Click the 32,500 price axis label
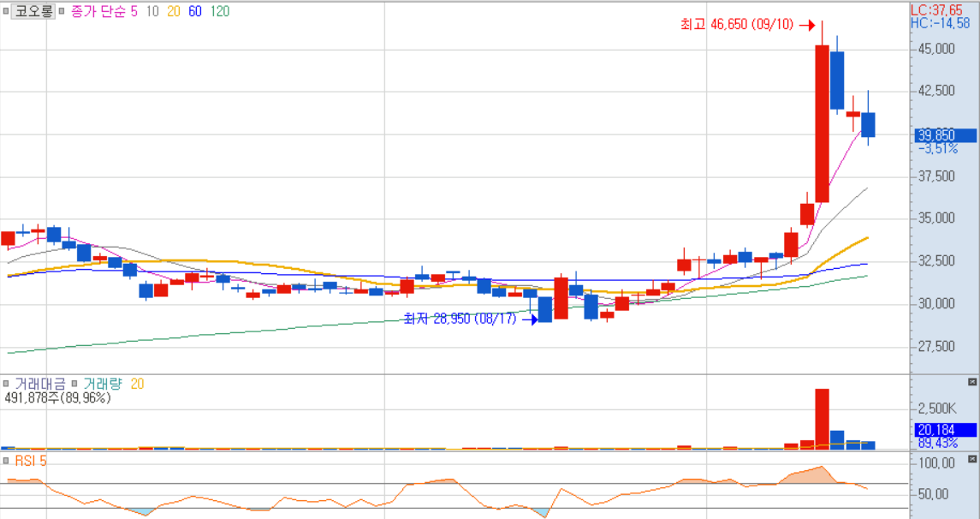 tap(936, 260)
